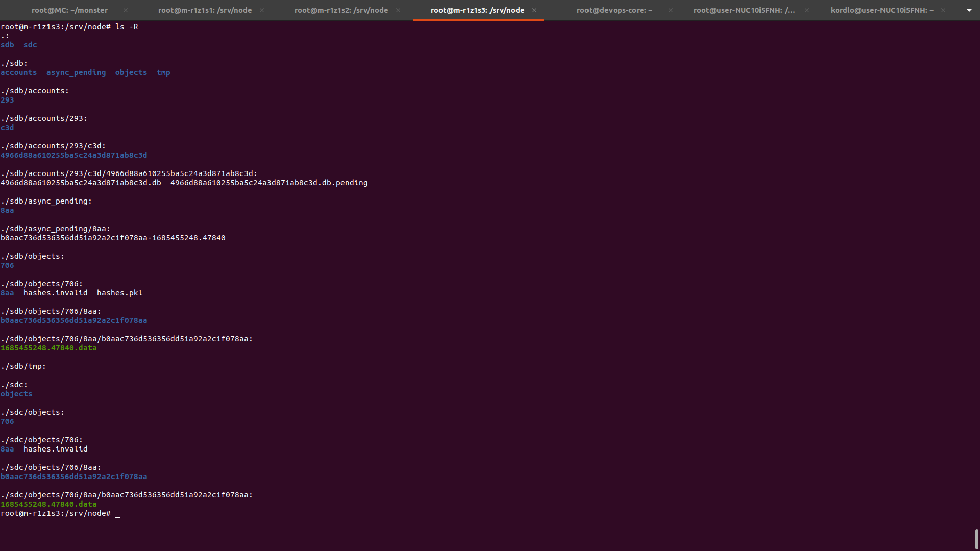Click the hashes.pkl file name

[x=119, y=293]
